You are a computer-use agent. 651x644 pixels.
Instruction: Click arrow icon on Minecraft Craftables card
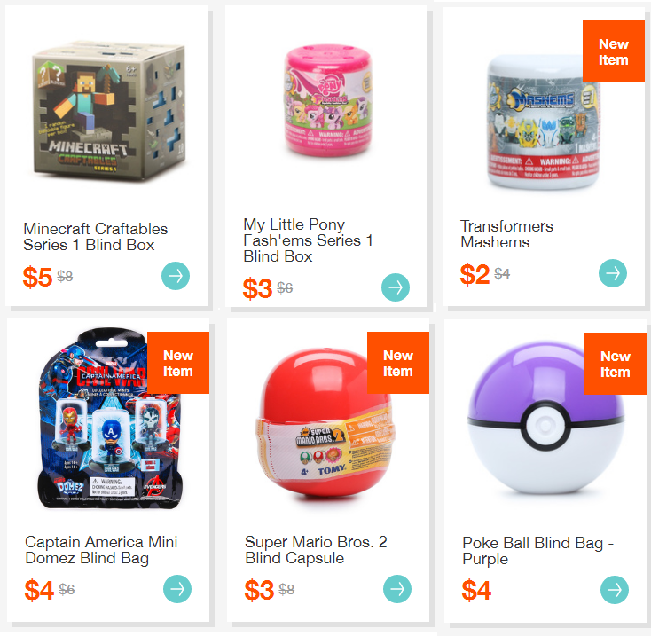(176, 276)
